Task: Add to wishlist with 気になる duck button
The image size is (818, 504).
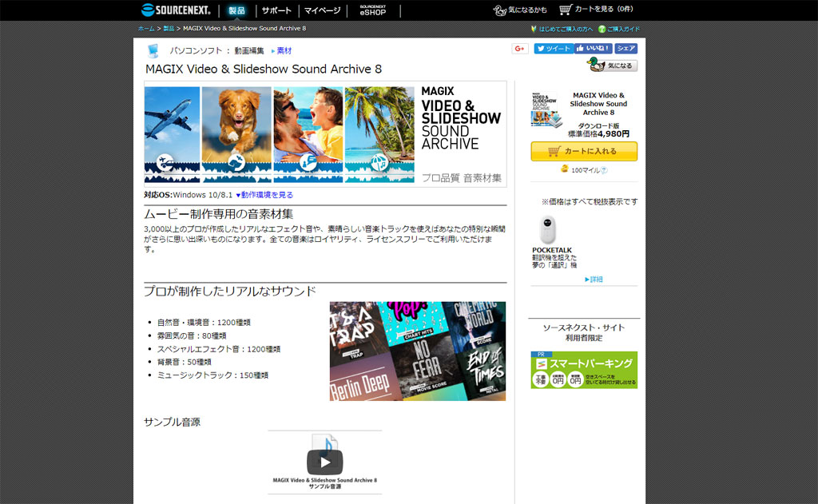Action: [x=613, y=65]
